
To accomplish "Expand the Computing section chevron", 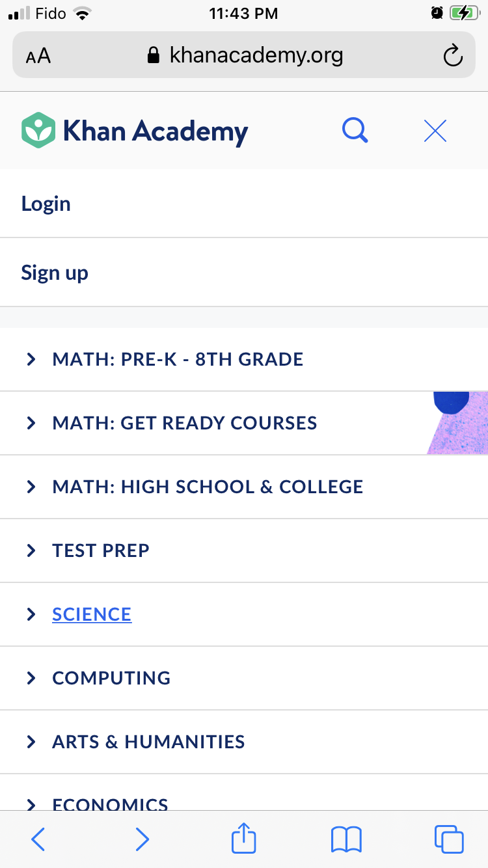I will coord(31,678).
